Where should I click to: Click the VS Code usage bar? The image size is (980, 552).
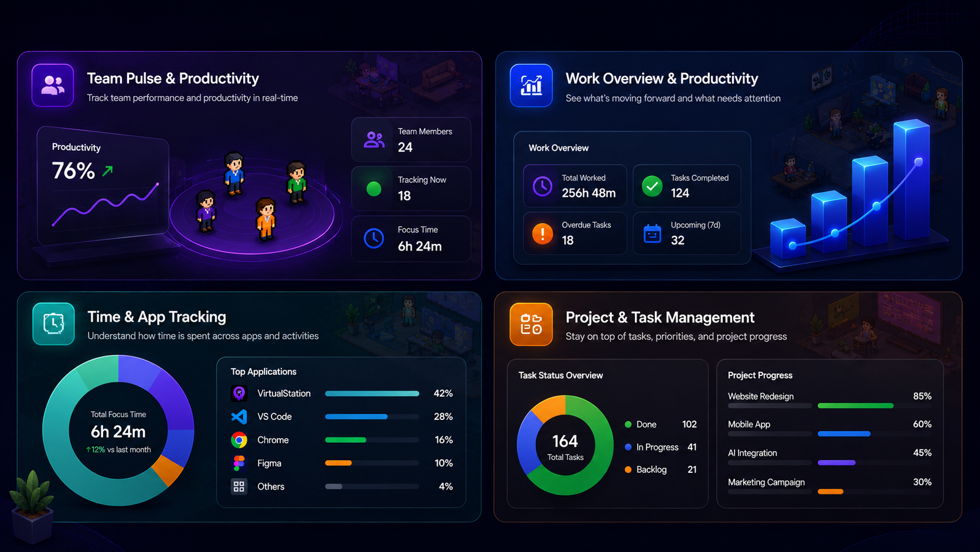[372, 416]
